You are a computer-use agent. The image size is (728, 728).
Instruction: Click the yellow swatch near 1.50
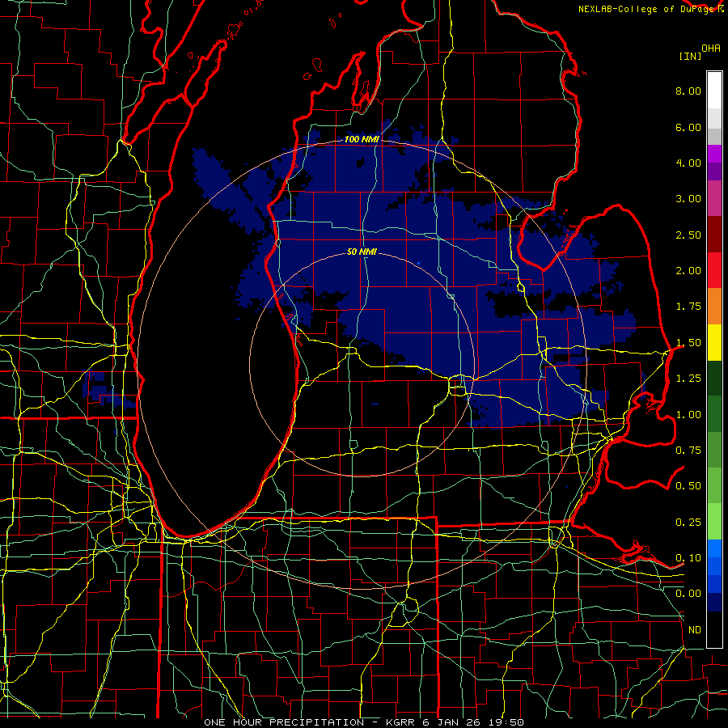coord(714,342)
